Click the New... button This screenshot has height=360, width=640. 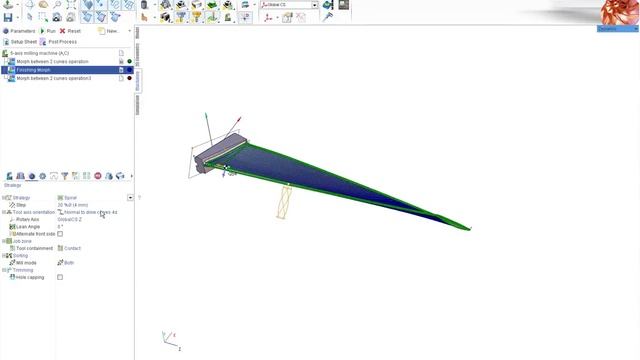click(x=109, y=31)
